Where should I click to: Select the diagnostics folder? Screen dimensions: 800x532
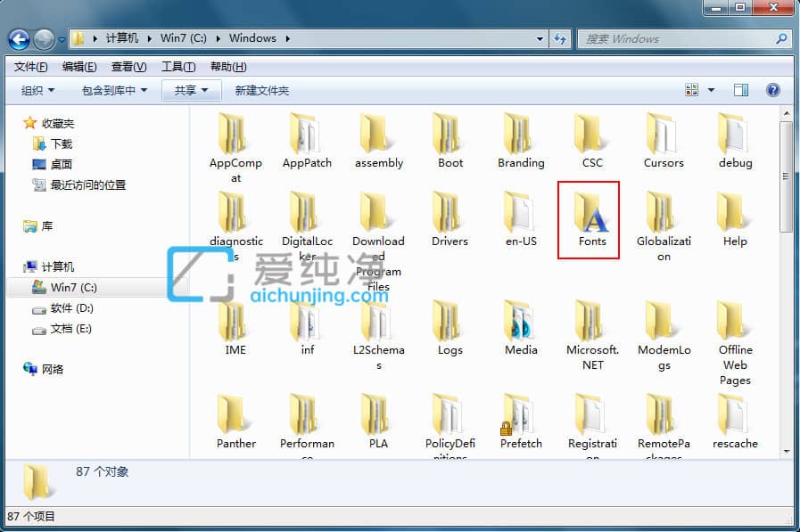[x=235, y=226]
